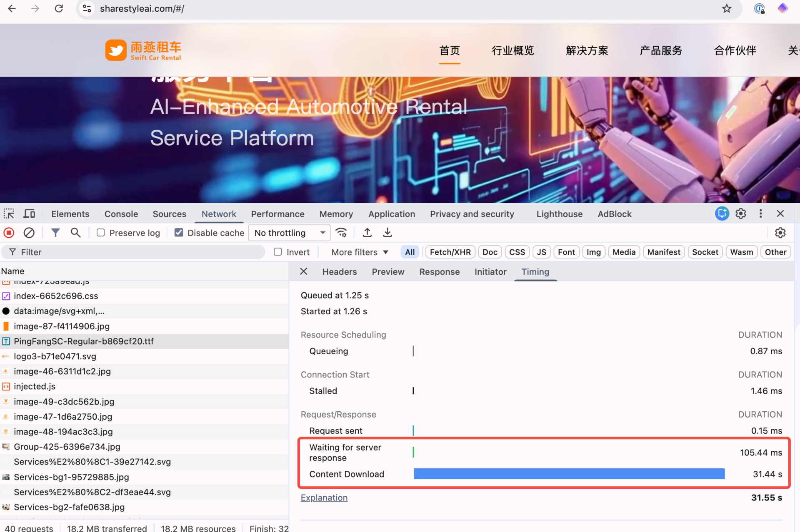
Task: Open the No throttling dropdown
Action: pos(289,233)
